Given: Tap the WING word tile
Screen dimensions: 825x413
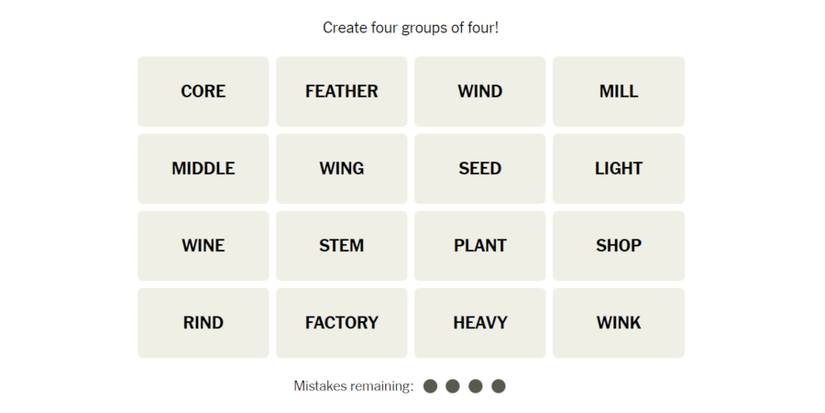Looking at the screenshot, I should click(341, 168).
